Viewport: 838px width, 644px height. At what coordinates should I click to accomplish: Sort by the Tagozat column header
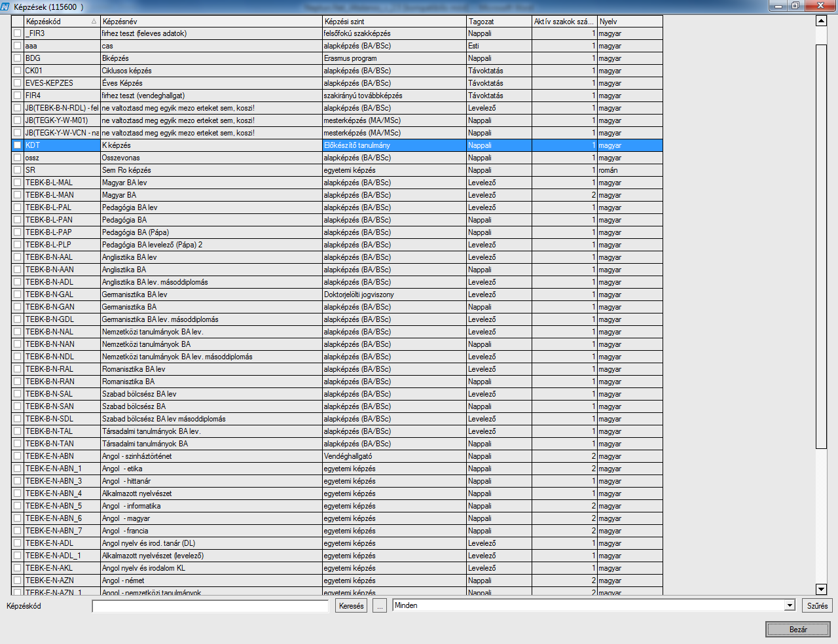pyautogui.click(x=499, y=22)
